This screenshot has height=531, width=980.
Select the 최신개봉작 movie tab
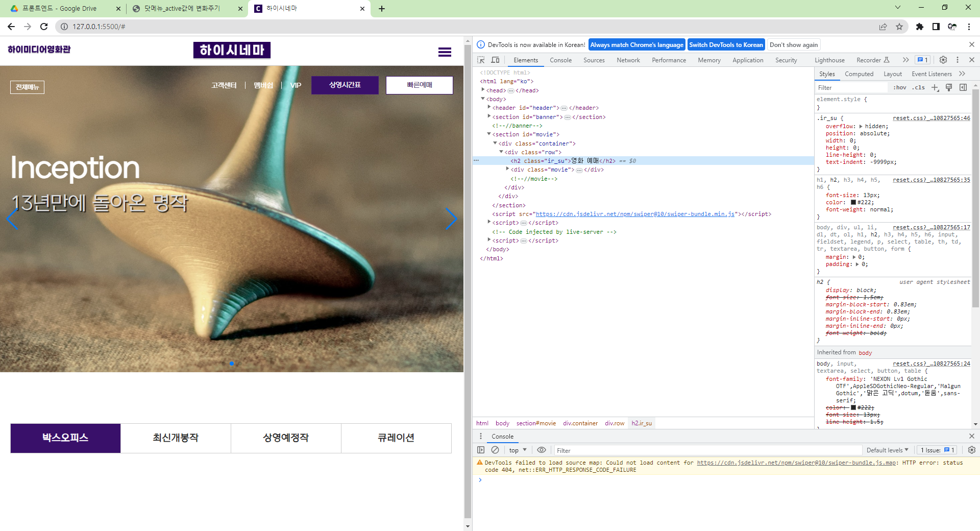click(x=176, y=438)
